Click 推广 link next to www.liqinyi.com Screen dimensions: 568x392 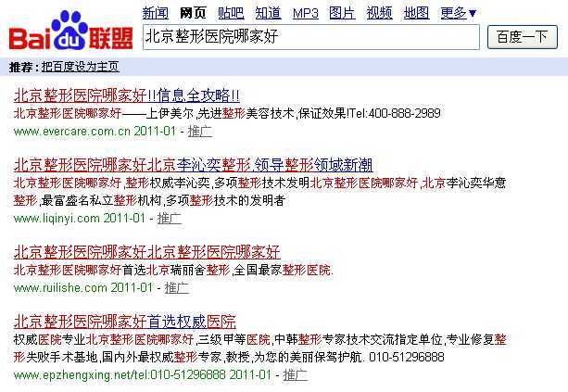click(x=170, y=218)
